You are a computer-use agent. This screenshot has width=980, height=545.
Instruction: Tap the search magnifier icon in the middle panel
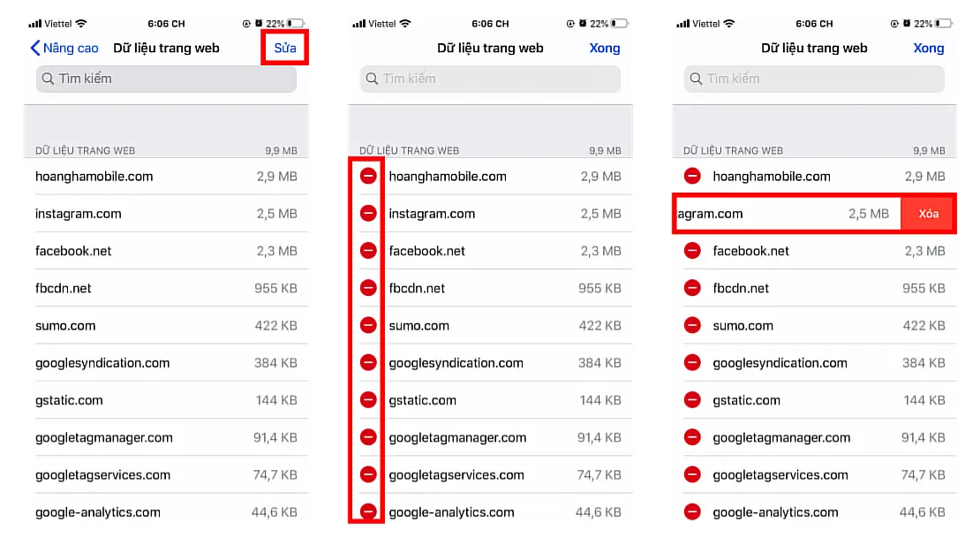[x=371, y=79]
